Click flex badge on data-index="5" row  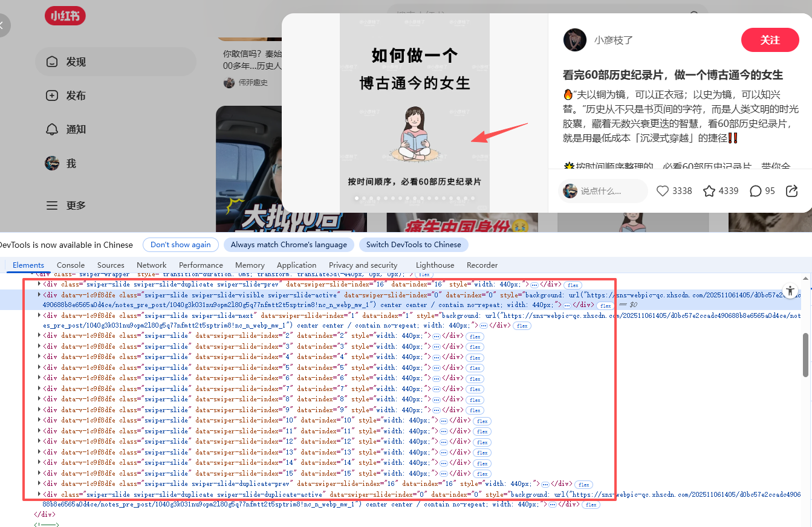click(475, 368)
